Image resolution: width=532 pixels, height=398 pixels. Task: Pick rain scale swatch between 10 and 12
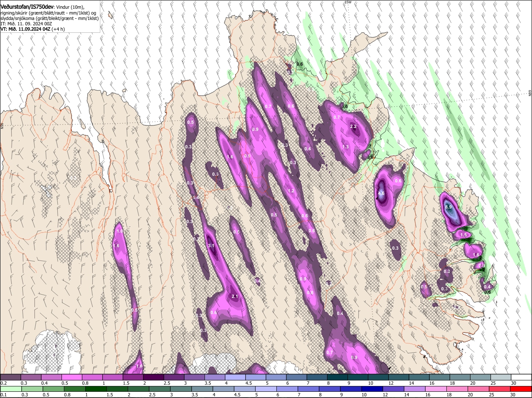[372, 389]
